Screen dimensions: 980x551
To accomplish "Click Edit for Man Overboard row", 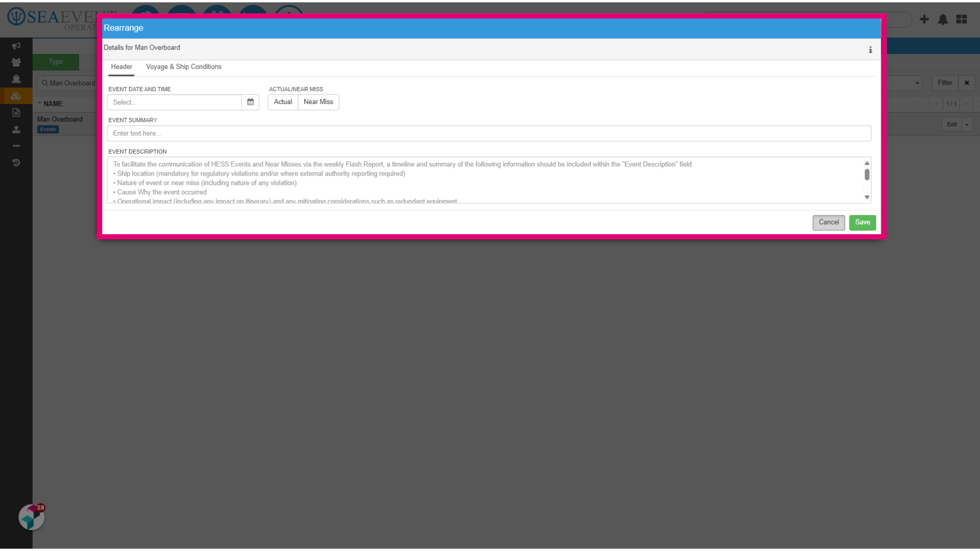I will click(x=951, y=124).
